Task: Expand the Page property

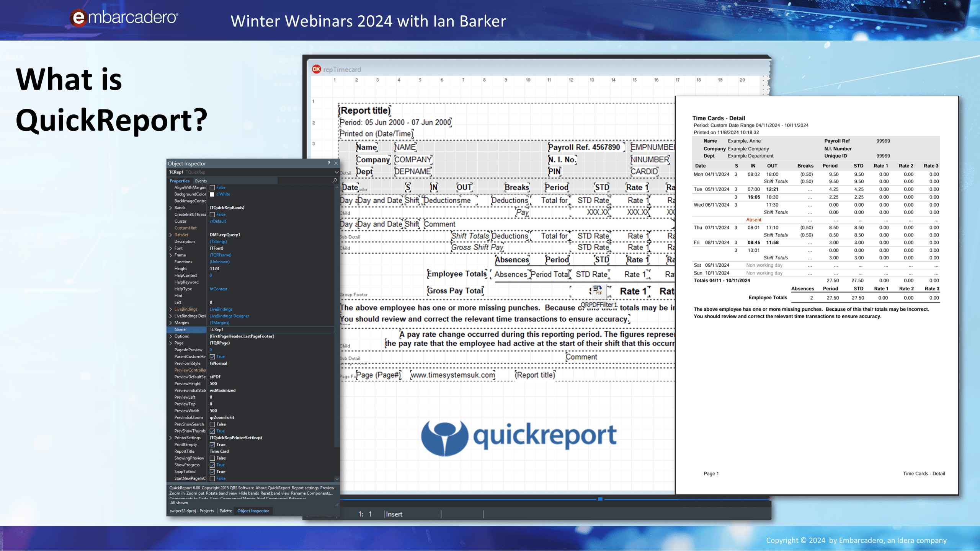Action: [171, 343]
